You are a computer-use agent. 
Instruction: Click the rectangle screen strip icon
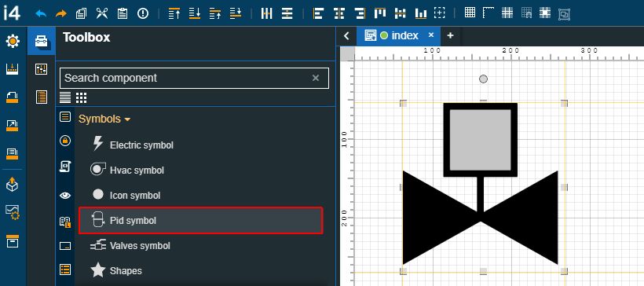65,246
